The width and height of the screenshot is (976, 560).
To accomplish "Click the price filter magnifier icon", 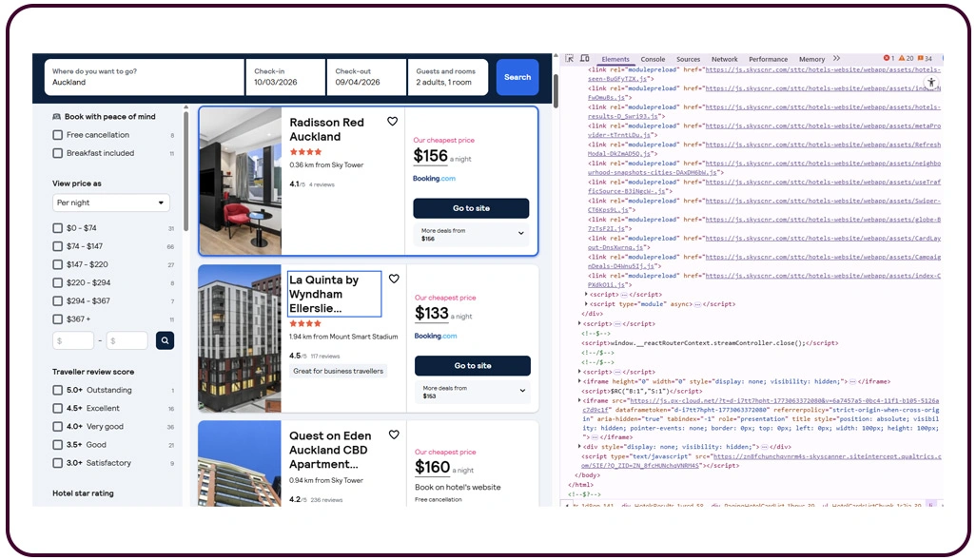I will click(165, 339).
